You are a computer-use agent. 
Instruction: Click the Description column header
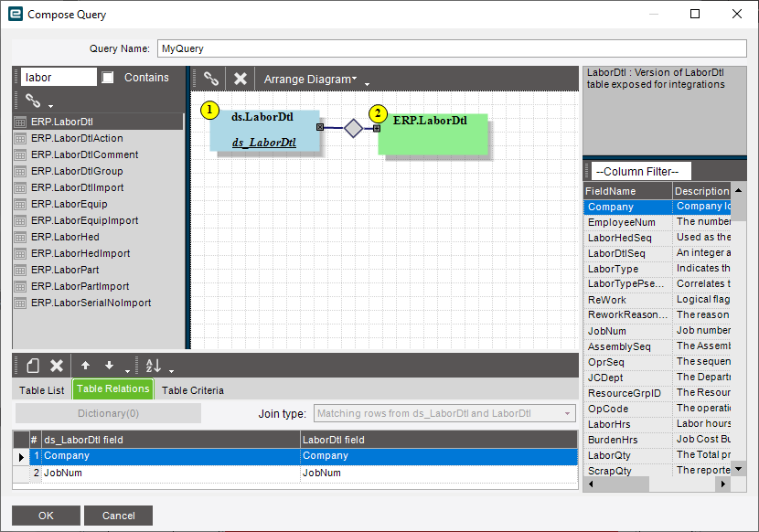pos(701,191)
